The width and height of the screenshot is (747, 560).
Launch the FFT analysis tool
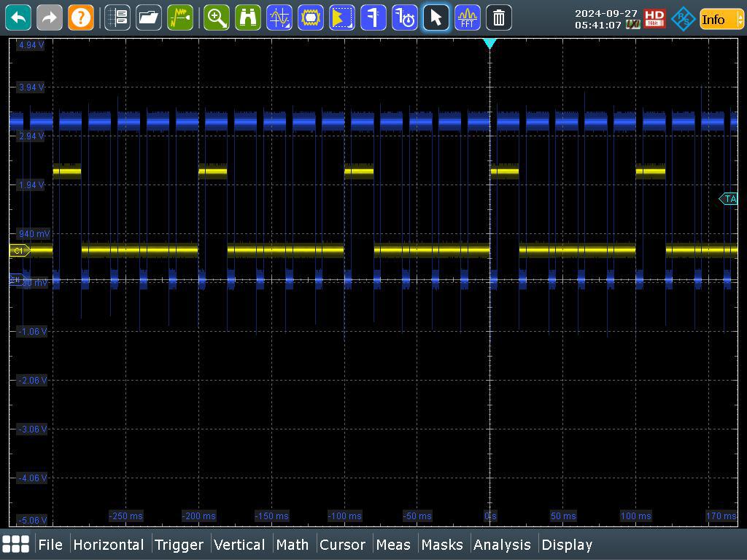(468, 17)
